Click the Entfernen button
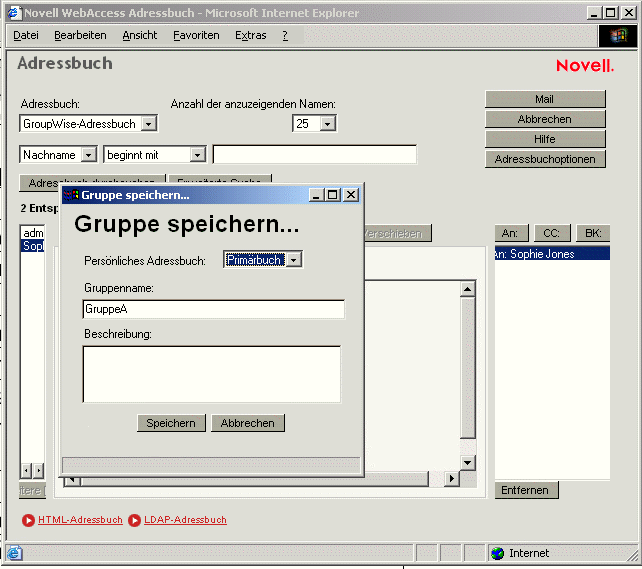The image size is (642, 569). (x=526, y=490)
